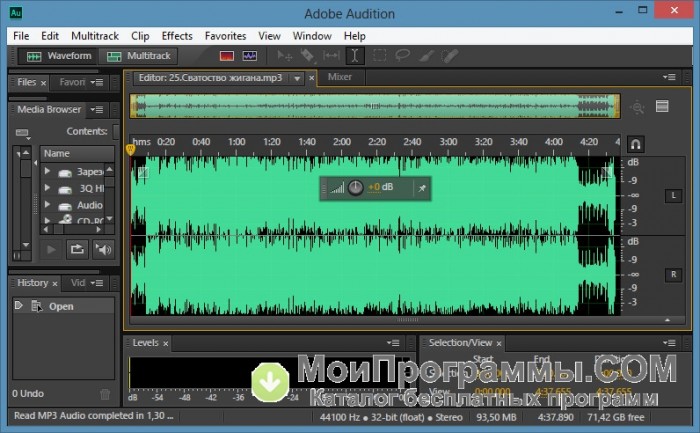Screen dimensions: 700x433
Task: Expand the CD-RC drive item
Action: tap(47, 220)
